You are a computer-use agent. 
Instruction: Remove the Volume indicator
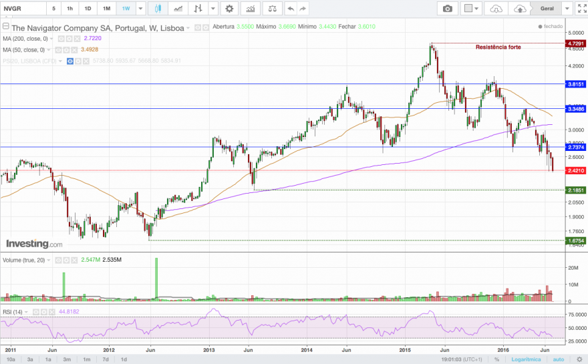[74, 260]
